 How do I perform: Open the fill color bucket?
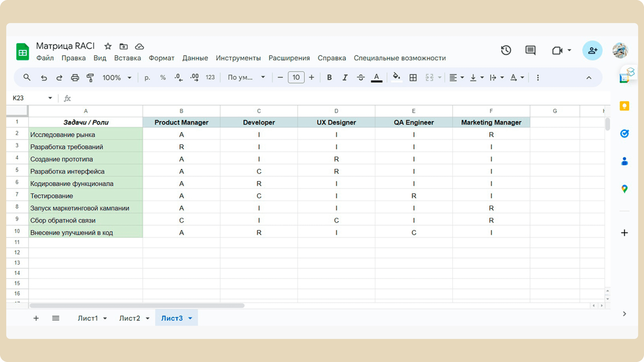point(396,77)
